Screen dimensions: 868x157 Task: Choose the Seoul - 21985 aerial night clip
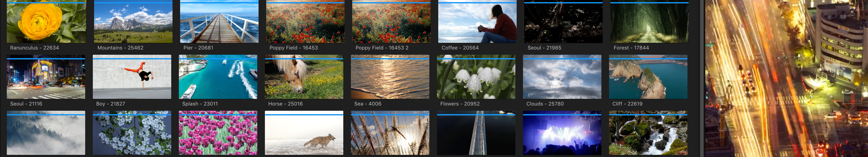tap(563, 22)
